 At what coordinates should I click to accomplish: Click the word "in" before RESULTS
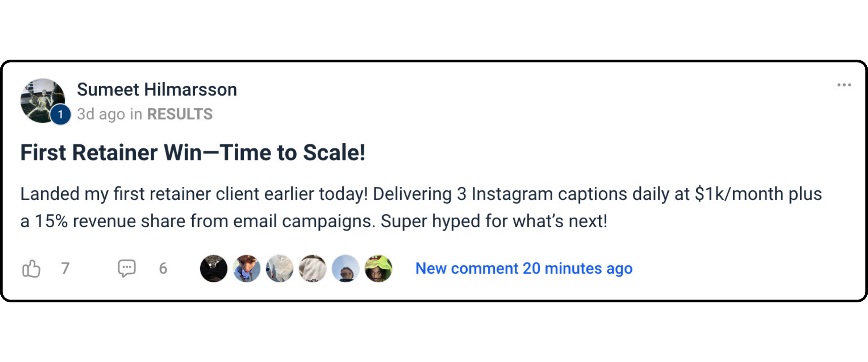pos(136,114)
